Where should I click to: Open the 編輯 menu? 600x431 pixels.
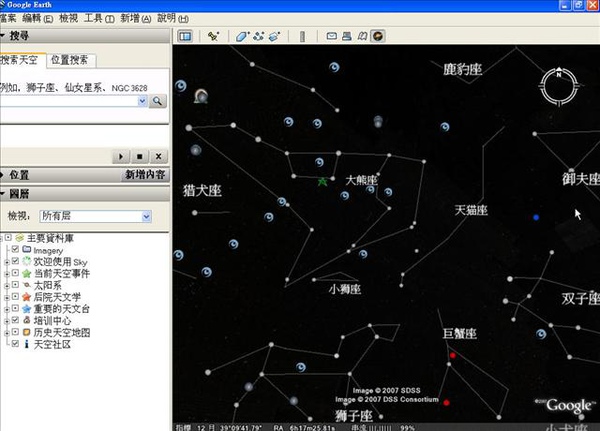coord(38,18)
